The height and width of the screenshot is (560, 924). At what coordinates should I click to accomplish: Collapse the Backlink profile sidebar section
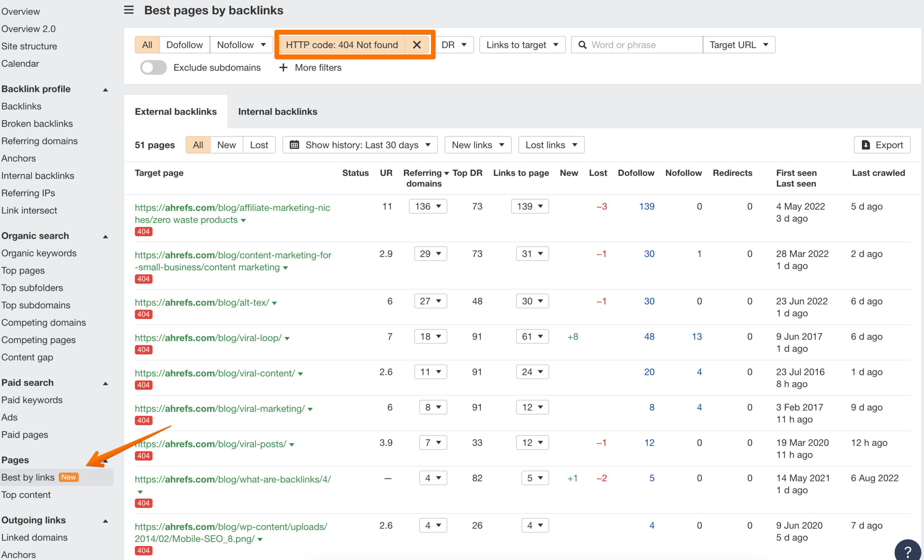pyautogui.click(x=105, y=89)
